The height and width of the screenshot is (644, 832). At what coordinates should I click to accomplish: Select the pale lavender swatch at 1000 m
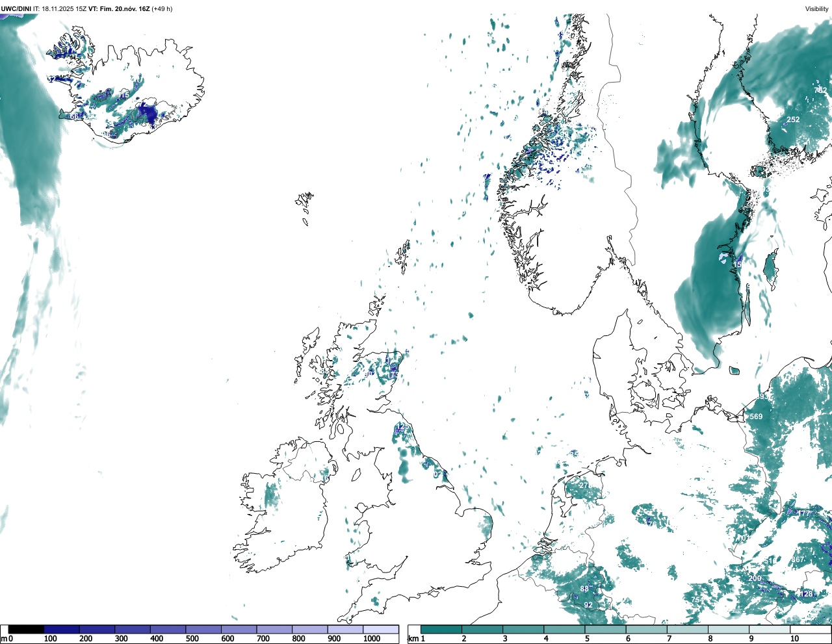[381, 629]
